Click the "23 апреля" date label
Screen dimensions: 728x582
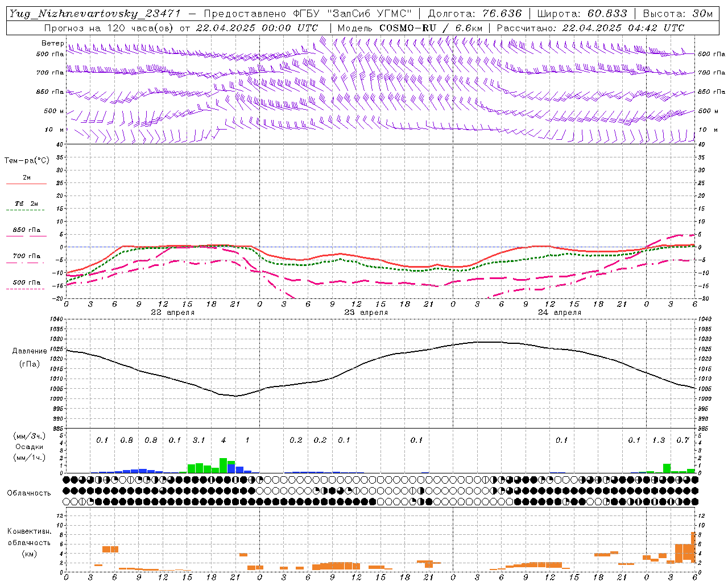tap(366, 312)
